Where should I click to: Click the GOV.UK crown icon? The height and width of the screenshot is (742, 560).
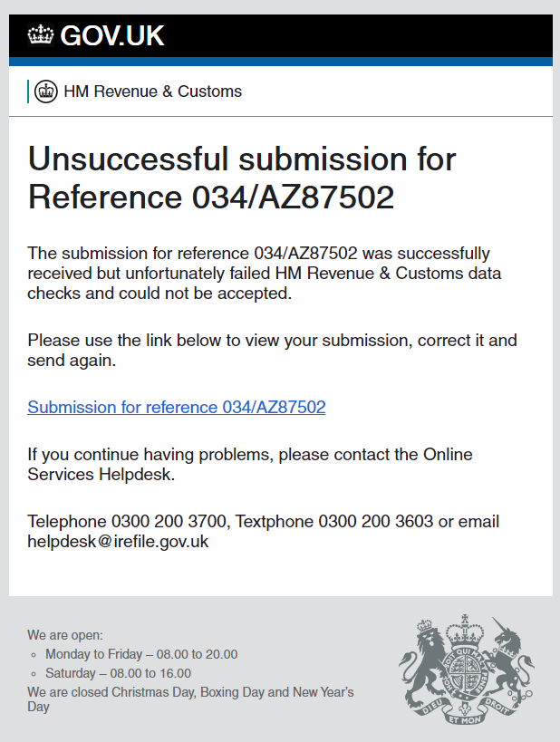[41, 35]
